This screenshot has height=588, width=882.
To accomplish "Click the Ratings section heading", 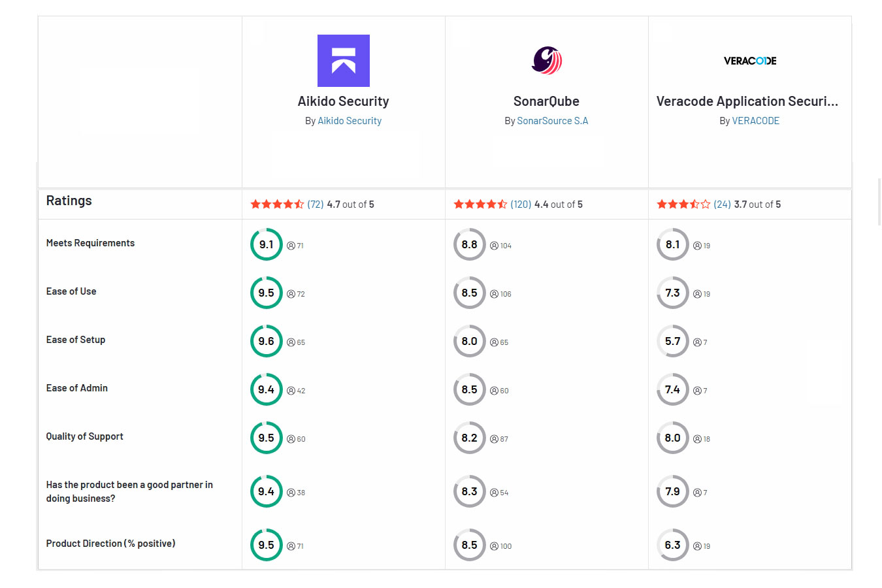I will (69, 201).
